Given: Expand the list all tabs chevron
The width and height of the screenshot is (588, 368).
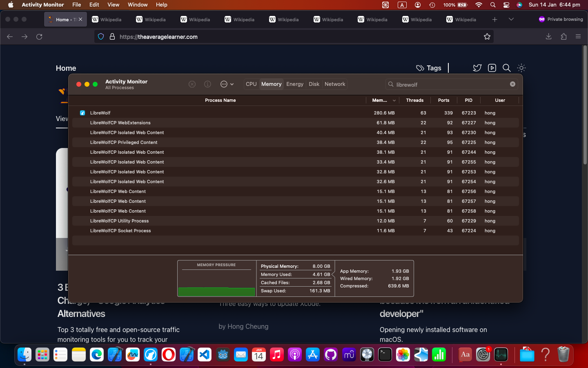Looking at the screenshot, I should [x=511, y=20].
